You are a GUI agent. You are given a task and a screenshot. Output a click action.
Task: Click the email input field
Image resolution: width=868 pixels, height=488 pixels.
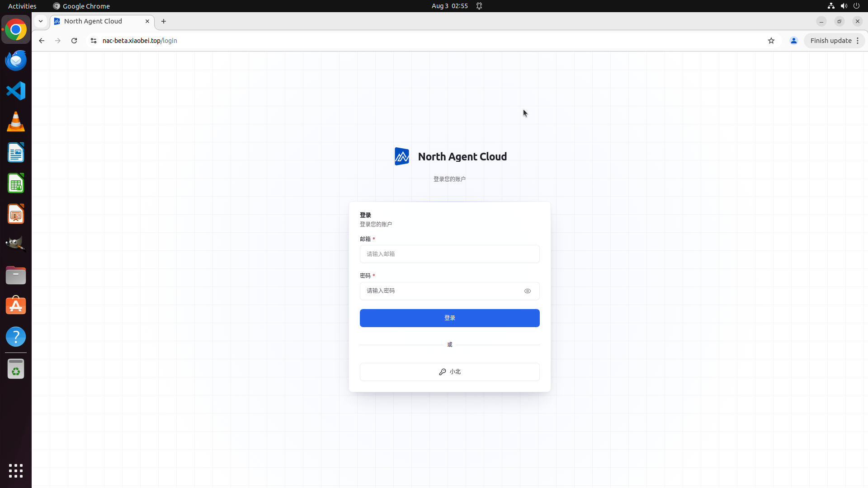pyautogui.click(x=450, y=254)
